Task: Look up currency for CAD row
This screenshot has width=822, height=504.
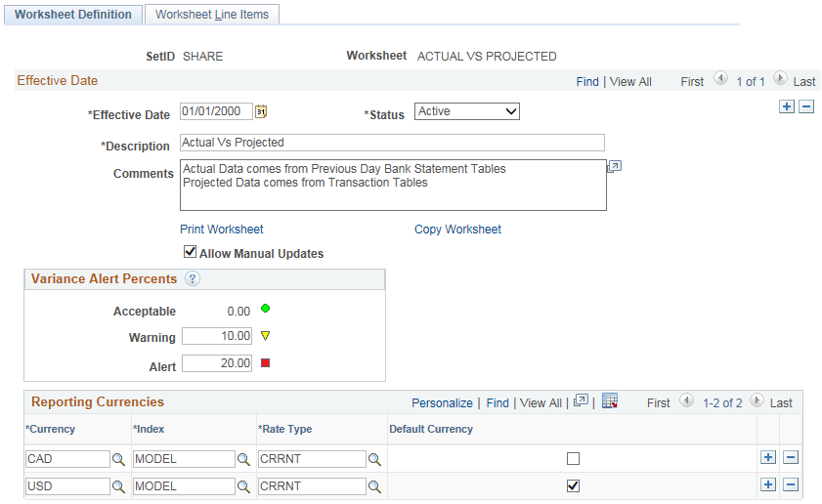Action: click(118, 459)
